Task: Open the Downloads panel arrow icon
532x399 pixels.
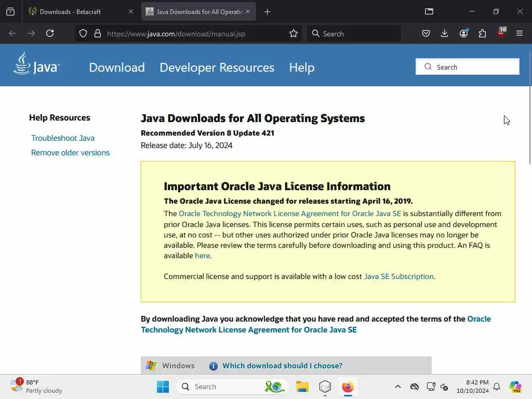Action: (x=445, y=33)
